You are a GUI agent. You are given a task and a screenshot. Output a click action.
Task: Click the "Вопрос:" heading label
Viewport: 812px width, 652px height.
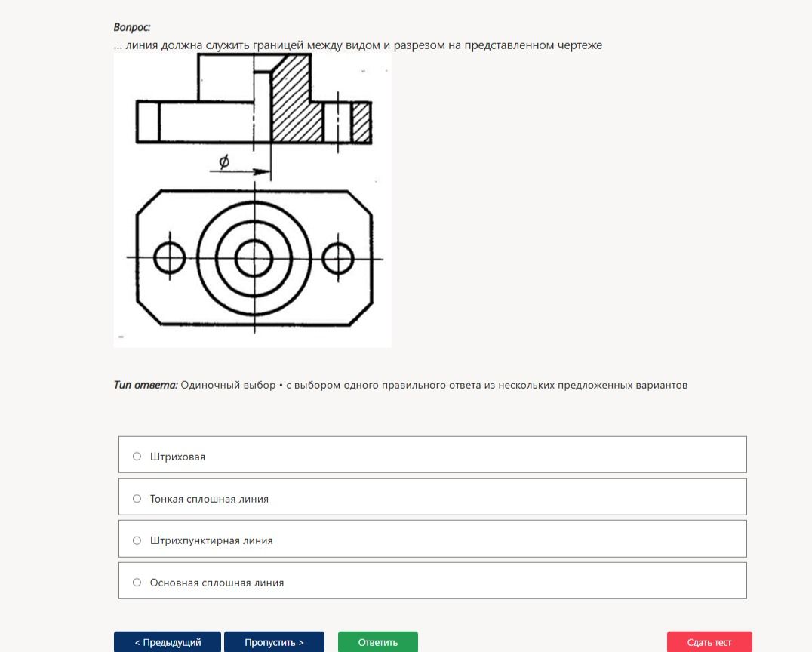coord(132,27)
